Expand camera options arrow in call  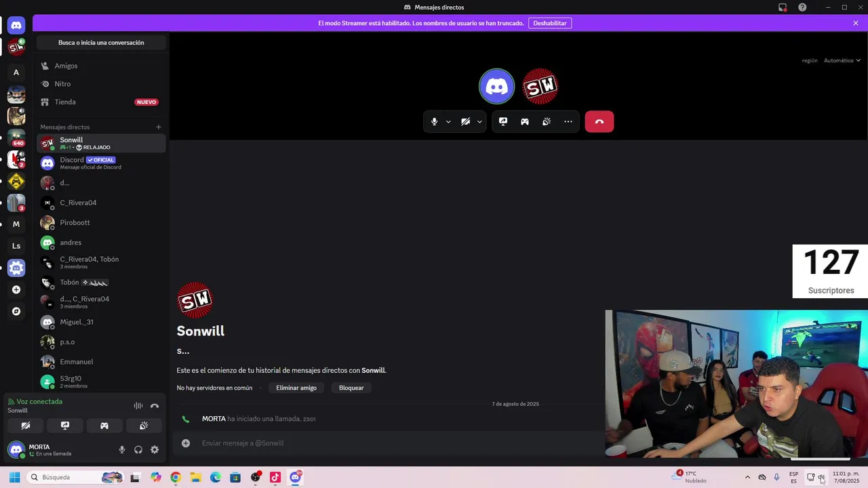(x=479, y=122)
